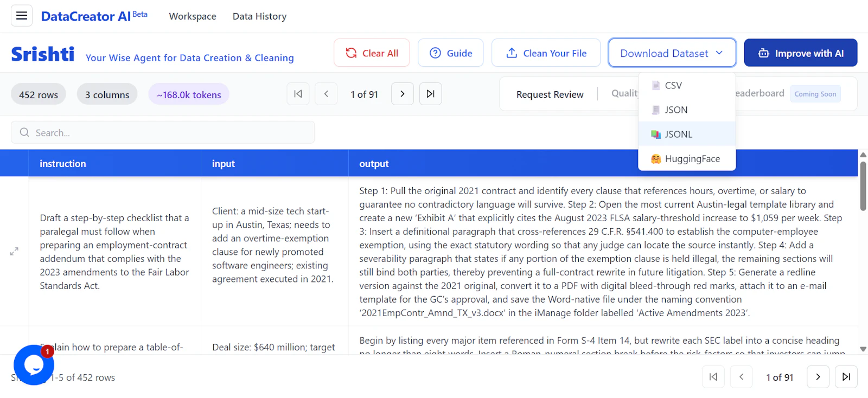Click the 3 columns badge
This screenshot has width=868, height=398.
pyautogui.click(x=107, y=94)
